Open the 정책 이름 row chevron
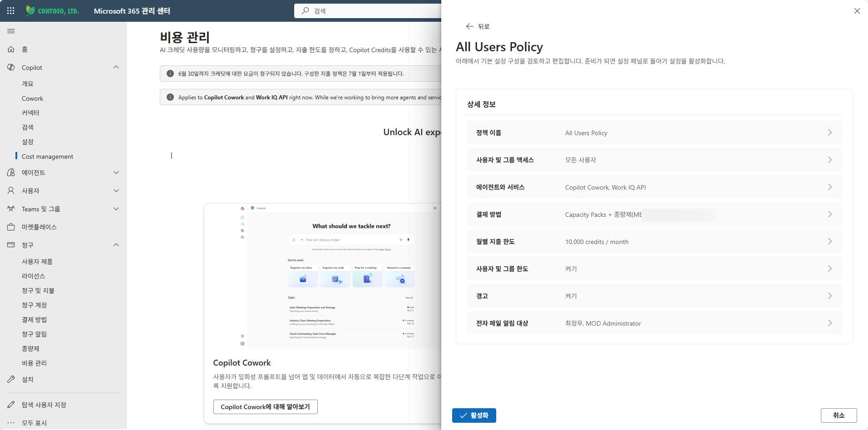 click(x=829, y=132)
